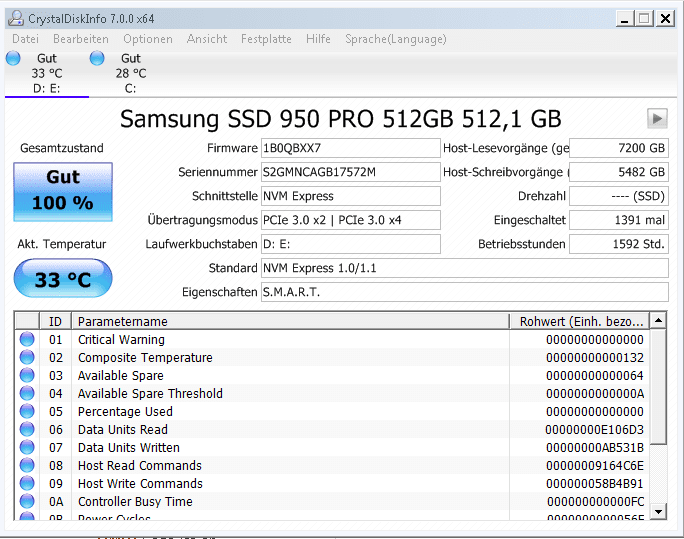Select the Composite Temperature parameter name
Image resolution: width=684 pixels, height=539 pixels.
(145, 358)
